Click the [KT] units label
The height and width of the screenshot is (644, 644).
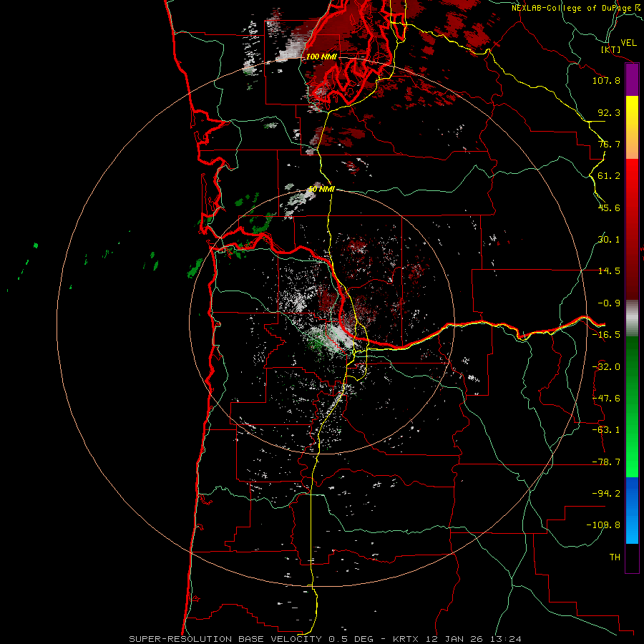point(611,49)
